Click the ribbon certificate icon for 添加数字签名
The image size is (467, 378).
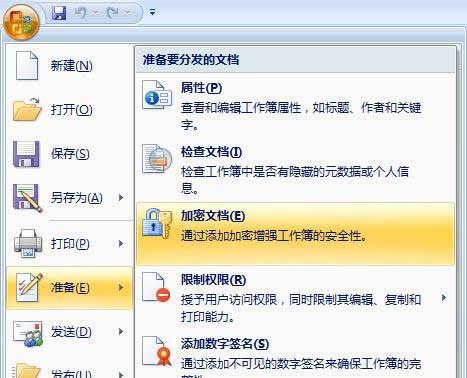pyautogui.click(x=157, y=351)
